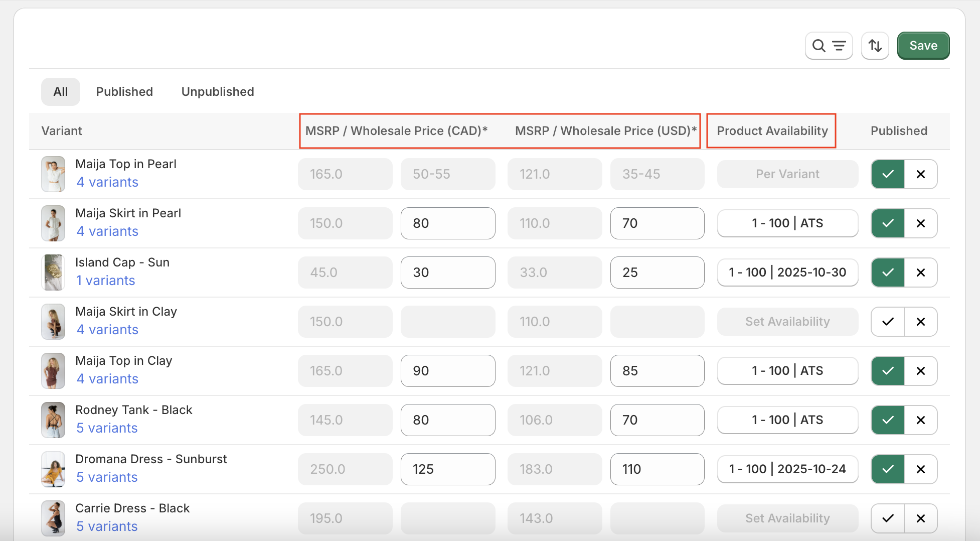Screen dimensions: 980x541
Task: Publish Maija Top in Pearl with checkmark
Action: tap(888, 174)
